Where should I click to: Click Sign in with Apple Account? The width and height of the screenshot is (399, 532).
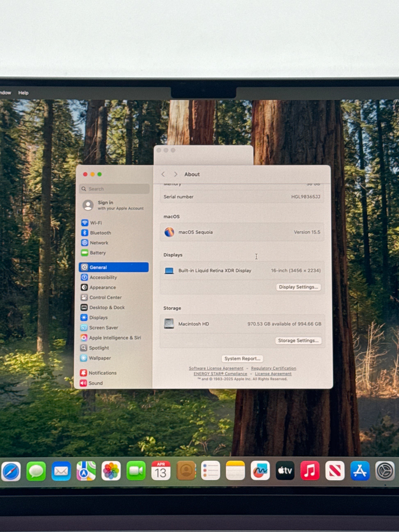[x=113, y=205]
